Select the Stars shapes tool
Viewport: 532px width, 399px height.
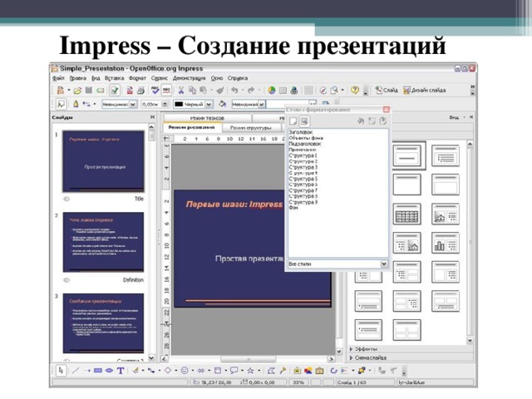point(250,371)
